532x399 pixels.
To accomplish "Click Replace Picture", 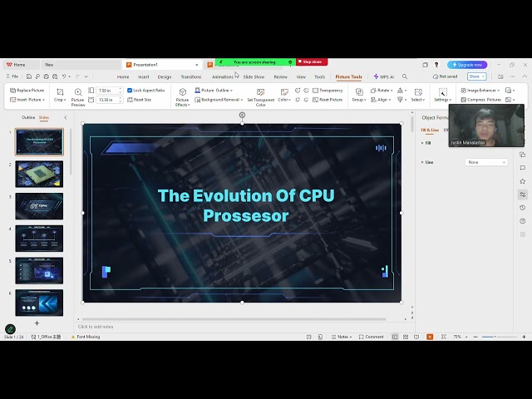I will (28, 90).
